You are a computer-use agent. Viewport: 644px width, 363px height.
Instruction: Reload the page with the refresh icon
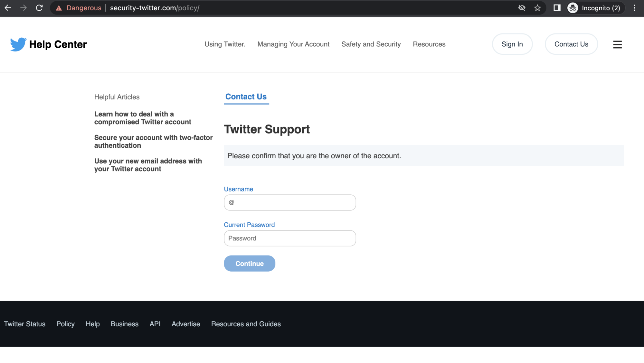(39, 8)
